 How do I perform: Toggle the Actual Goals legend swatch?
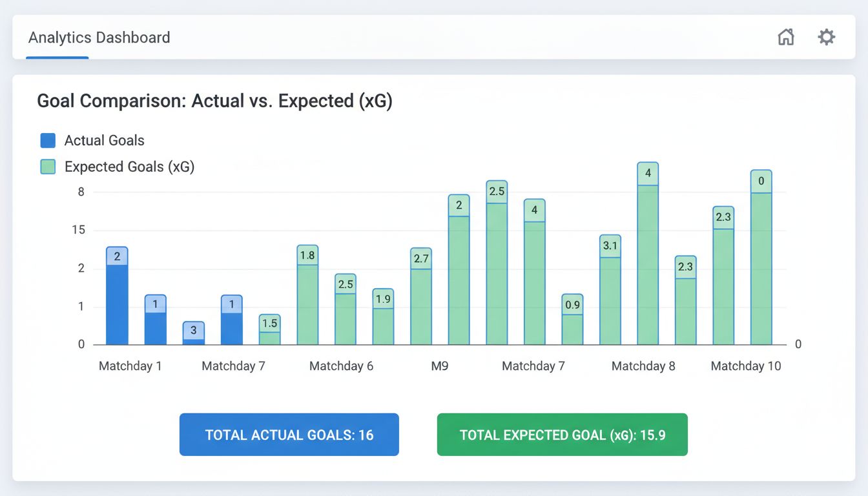pos(48,141)
